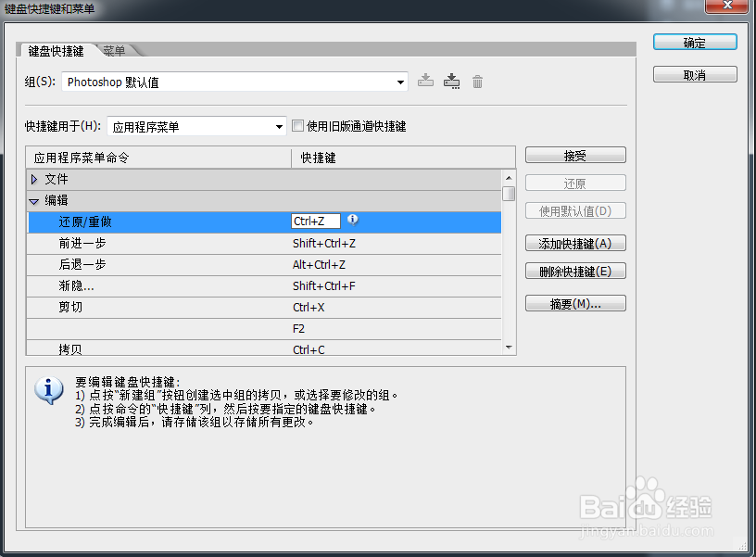The image size is (756, 557).
Task: Toggle 使用旧版通道快捷键 checkbox
Action: (298, 126)
